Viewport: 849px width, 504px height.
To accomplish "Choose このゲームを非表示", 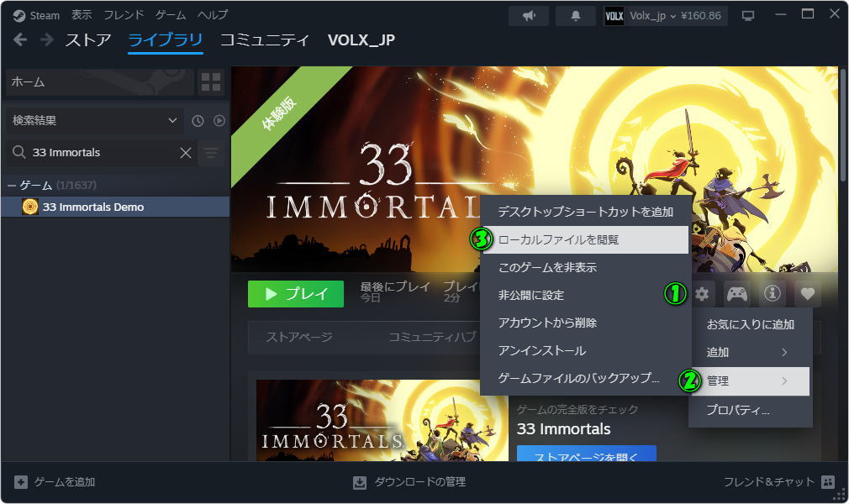I will (585, 267).
